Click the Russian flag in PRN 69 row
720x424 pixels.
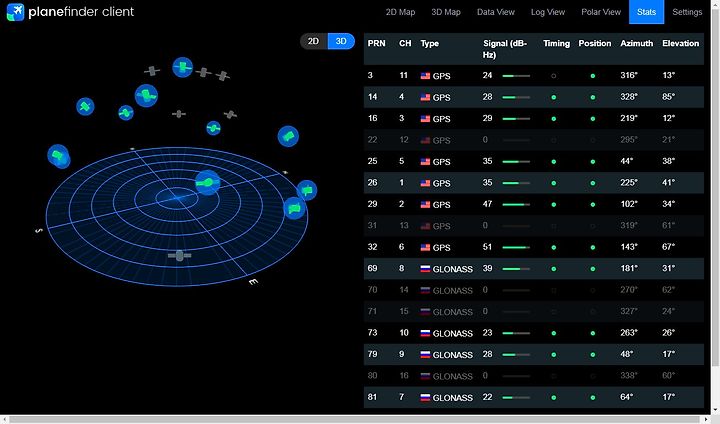pyautogui.click(x=425, y=269)
